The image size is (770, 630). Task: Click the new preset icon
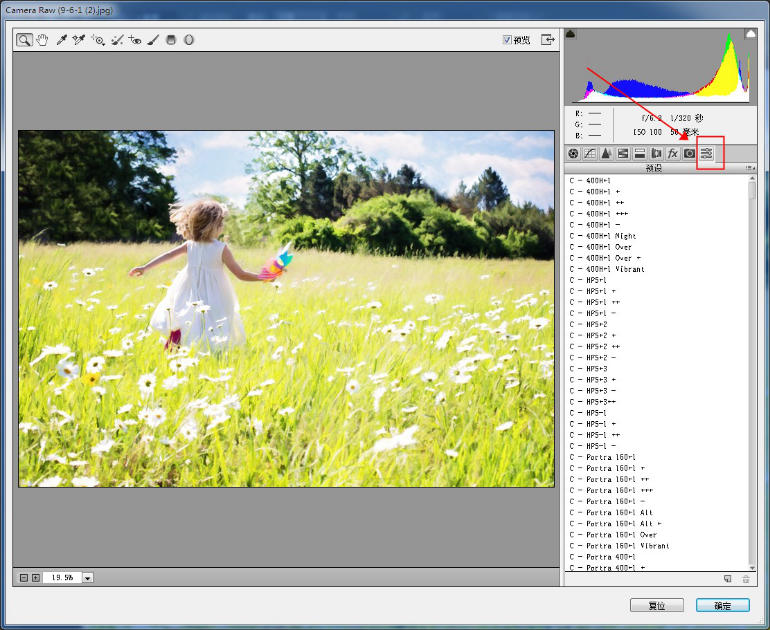pyautogui.click(x=728, y=578)
